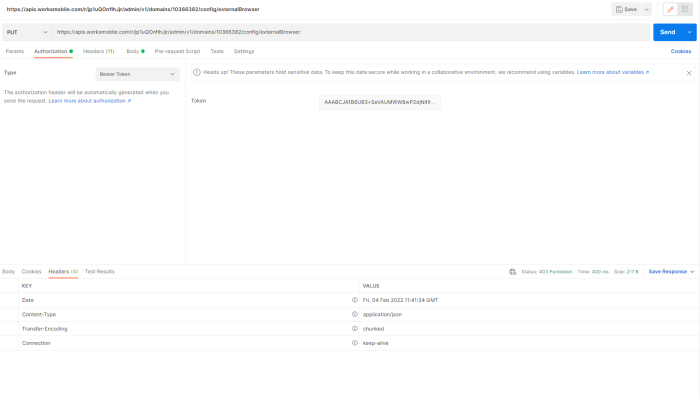This screenshot has height=397, width=700.
Task: Open the Save options dropdown arrow
Action: click(646, 9)
